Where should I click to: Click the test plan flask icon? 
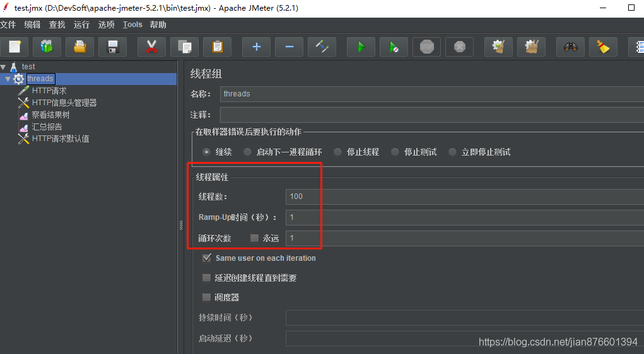pyautogui.click(x=13, y=66)
